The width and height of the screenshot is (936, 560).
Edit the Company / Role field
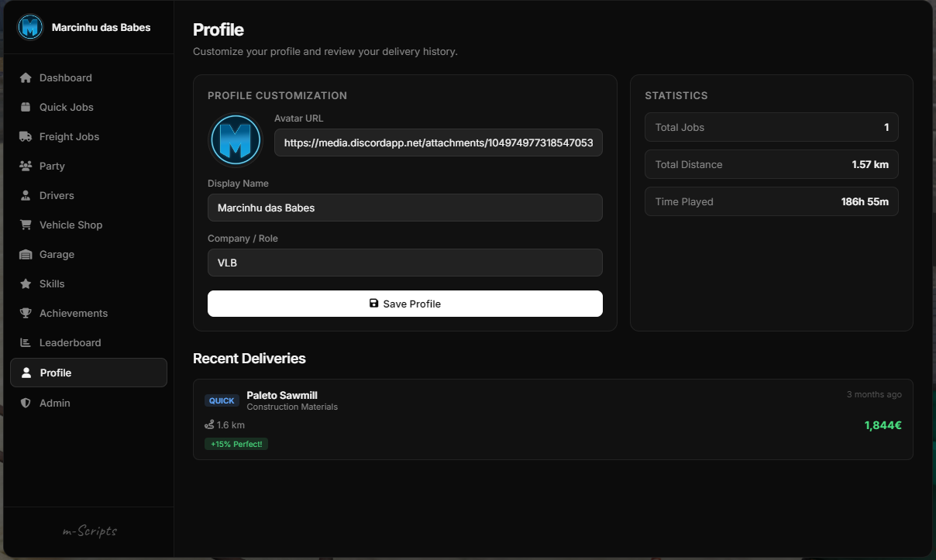[405, 263]
